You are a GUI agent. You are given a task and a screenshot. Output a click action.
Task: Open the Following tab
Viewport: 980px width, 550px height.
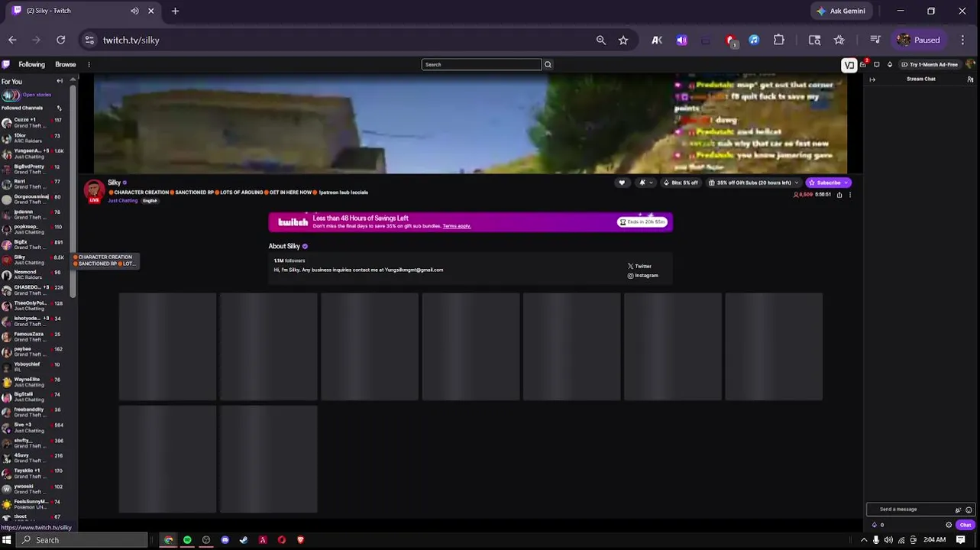(x=31, y=65)
